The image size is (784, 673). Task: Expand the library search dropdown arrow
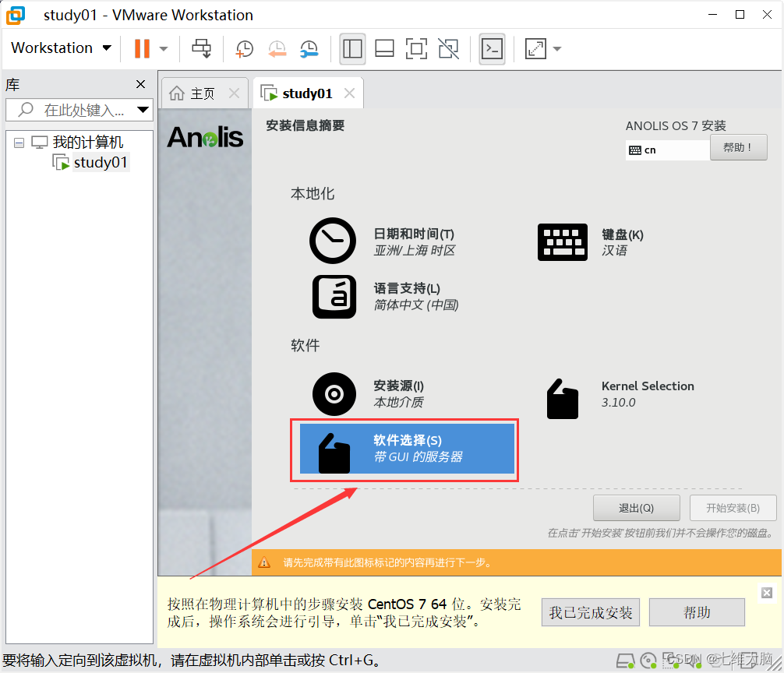coord(143,110)
